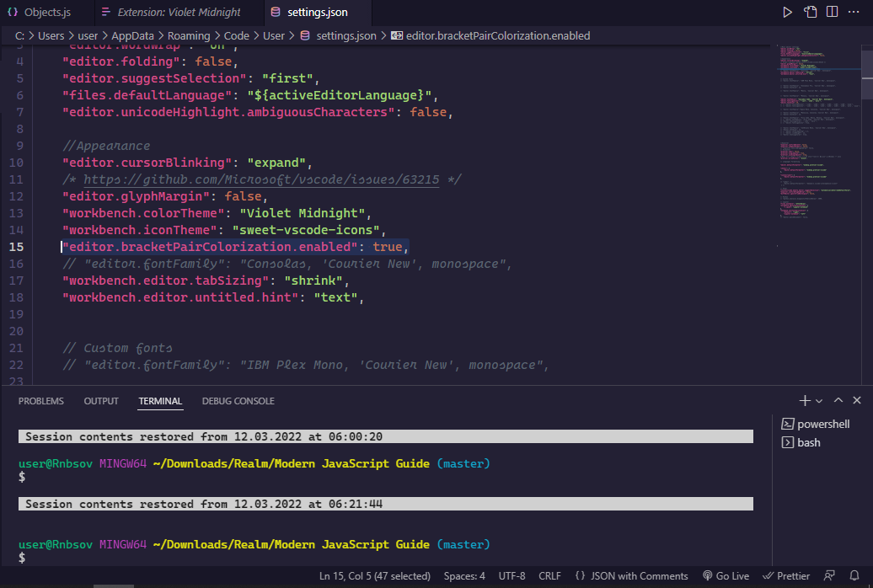
Task: Select the TERMINAL panel tab
Action: click(x=160, y=401)
